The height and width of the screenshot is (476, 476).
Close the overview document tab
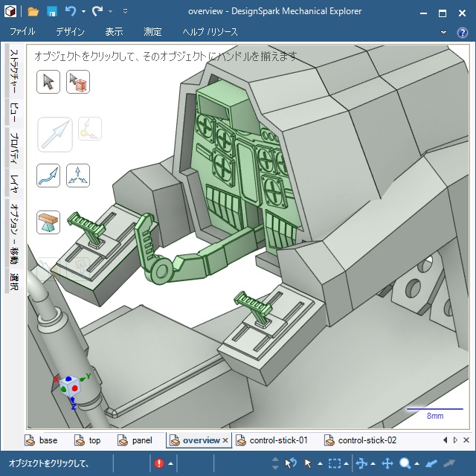click(x=225, y=440)
